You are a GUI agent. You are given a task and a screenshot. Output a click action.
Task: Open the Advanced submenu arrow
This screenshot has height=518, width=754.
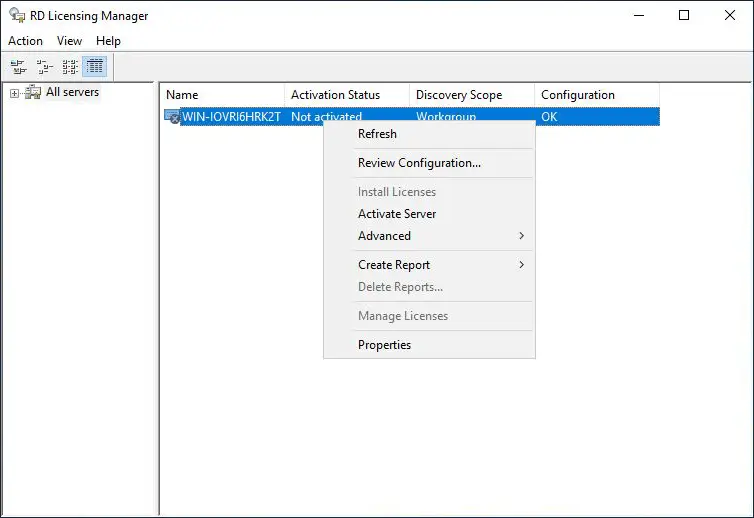[x=521, y=236]
